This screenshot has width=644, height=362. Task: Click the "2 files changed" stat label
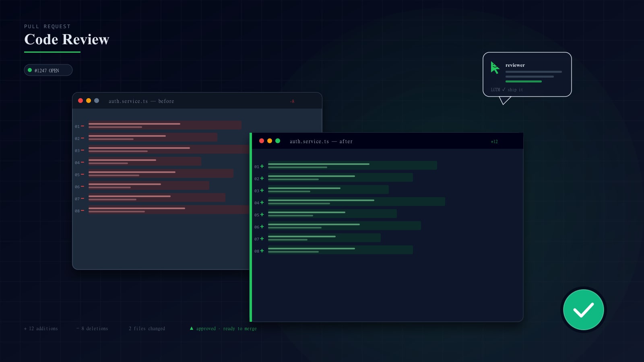coord(147,328)
